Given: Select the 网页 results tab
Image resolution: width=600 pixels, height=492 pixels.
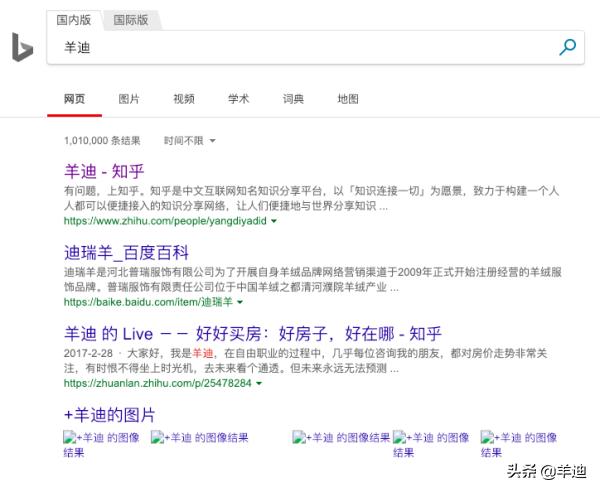Looking at the screenshot, I should point(74,99).
